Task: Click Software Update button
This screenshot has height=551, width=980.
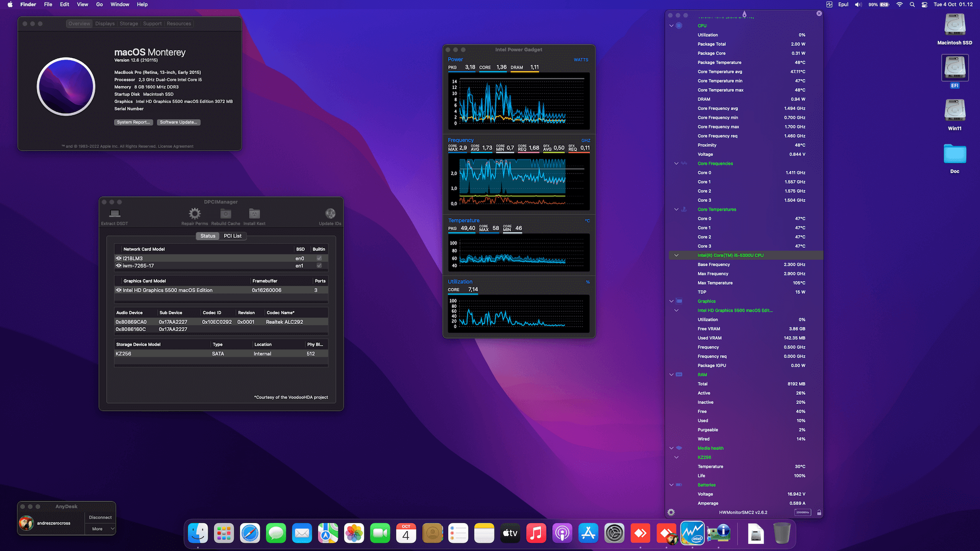Action: click(178, 122)
